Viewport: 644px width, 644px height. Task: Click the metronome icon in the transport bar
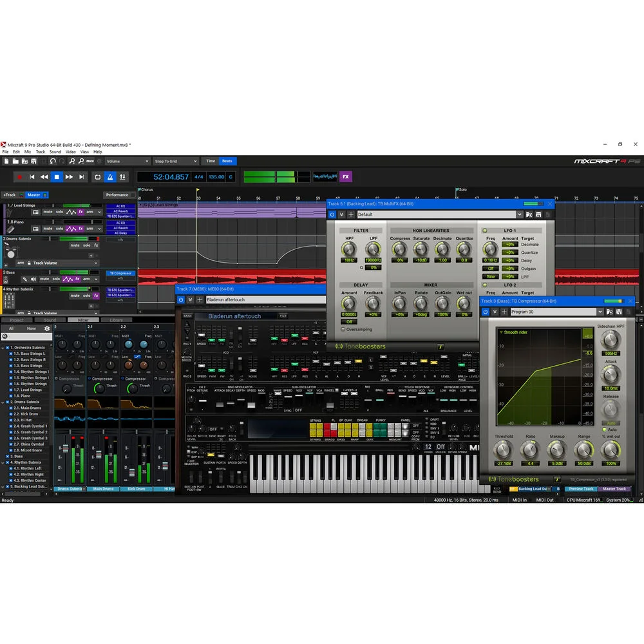pyautogui.click(x=109, y=177)
